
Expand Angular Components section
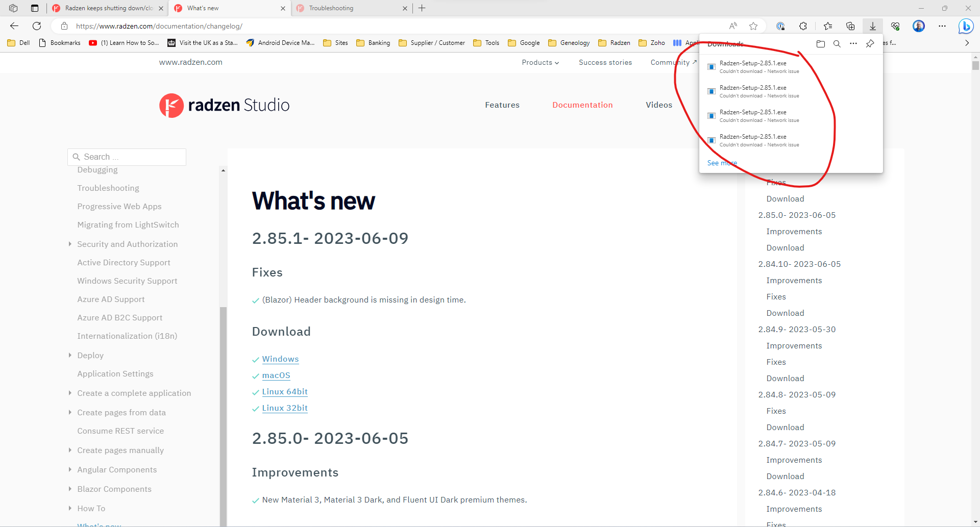click(x=70, y=469)
